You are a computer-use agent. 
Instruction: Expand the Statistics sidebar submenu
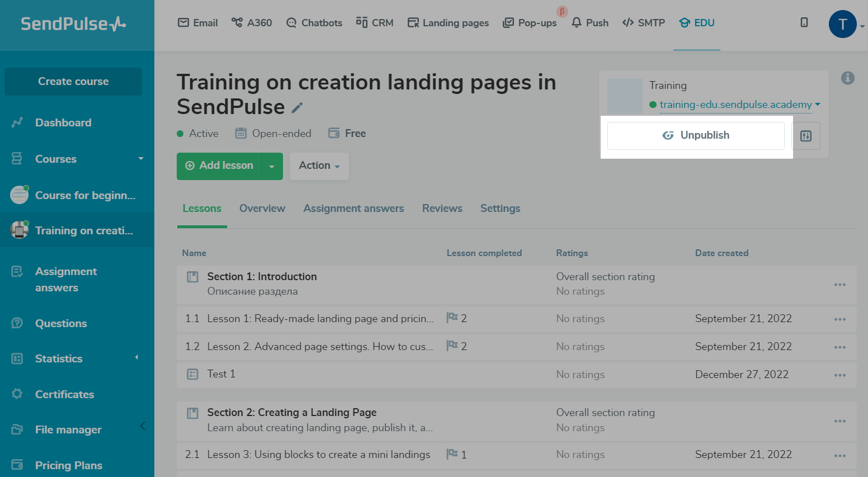(136, 358)
